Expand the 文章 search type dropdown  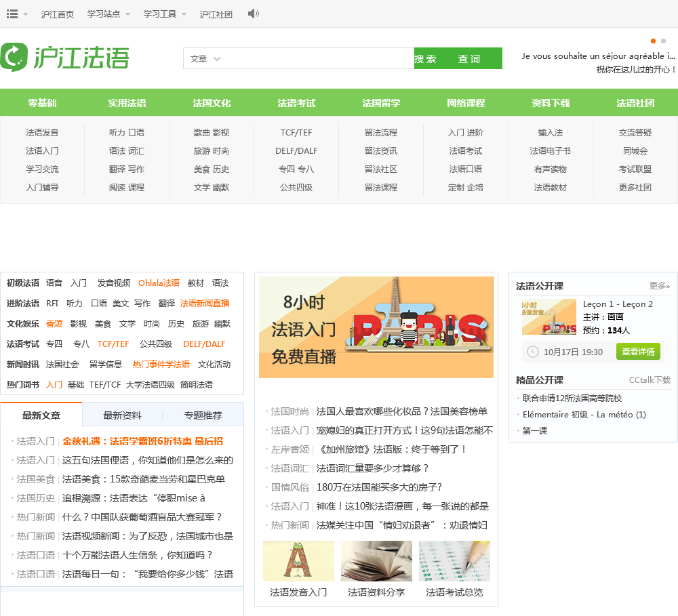pos(205,59)
